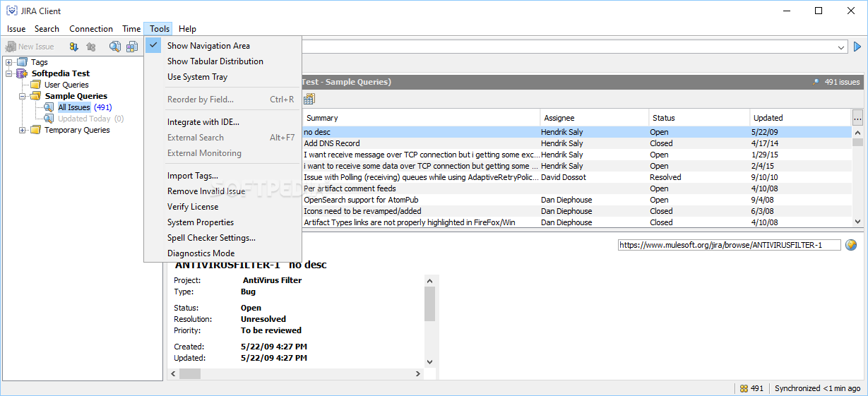This screenshot has height=396, width=868.
Task: Enable Show Tabular Distribution option
Action: click(223, 61)
